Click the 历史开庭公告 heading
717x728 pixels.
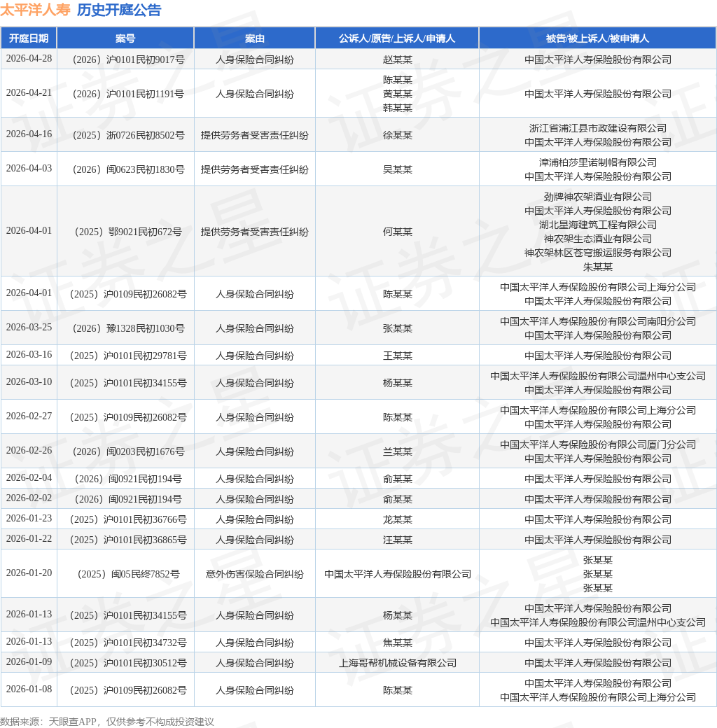coord(119,10)
